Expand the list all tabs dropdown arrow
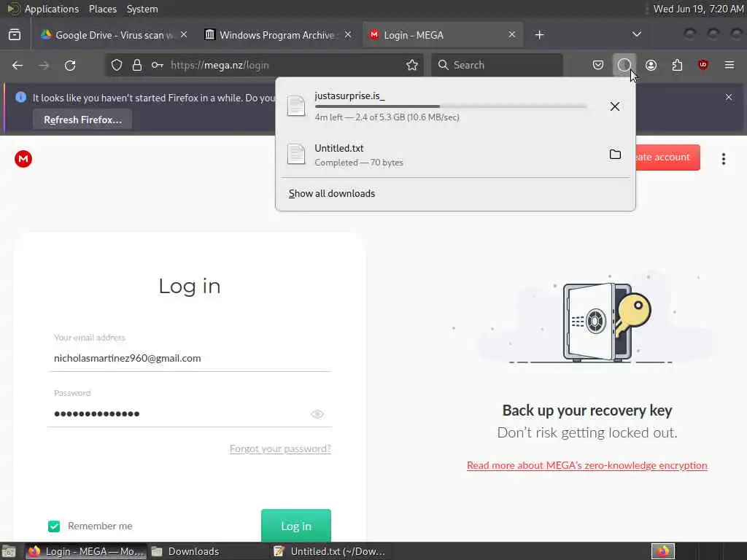This screenshot has height=560, width=747. click(x=636, y=34)
